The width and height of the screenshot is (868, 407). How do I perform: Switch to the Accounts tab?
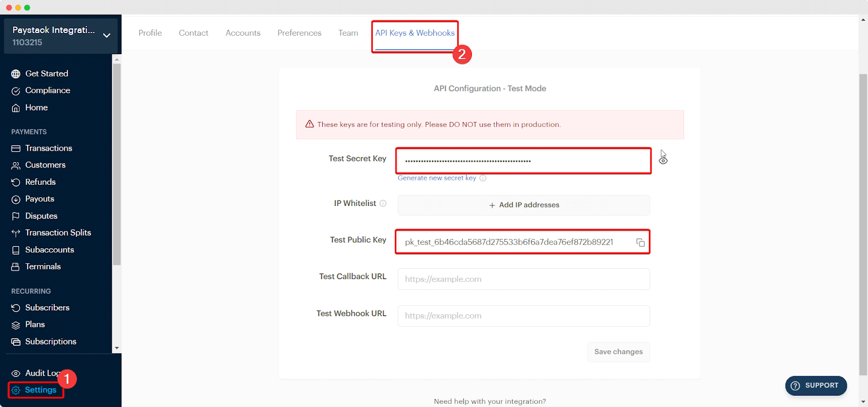click(x=243, y=33)
